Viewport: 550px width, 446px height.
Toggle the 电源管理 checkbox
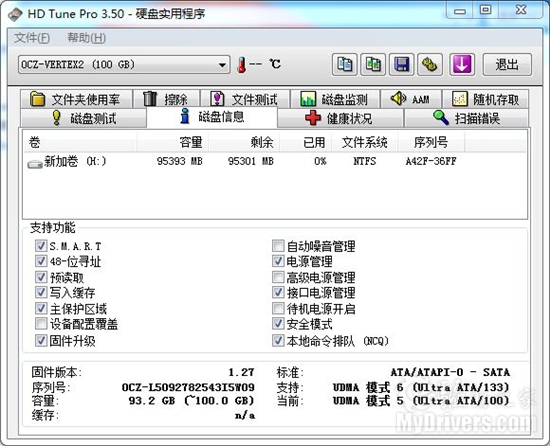278,261
